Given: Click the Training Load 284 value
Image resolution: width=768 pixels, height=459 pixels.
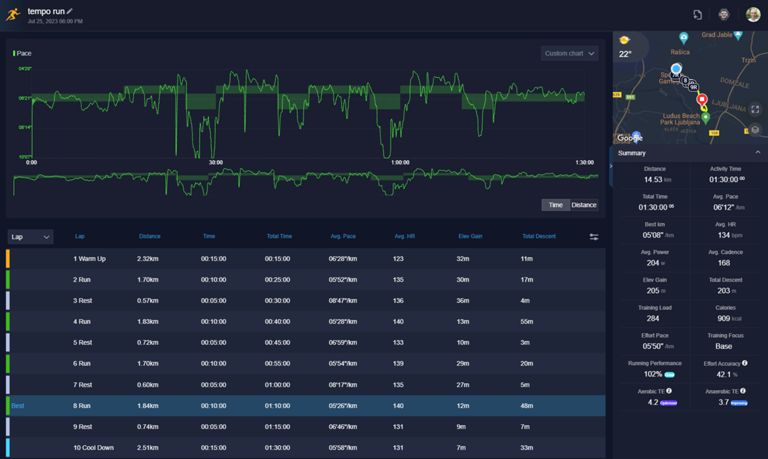Looking at the screenshot, I should pos(653,318).
